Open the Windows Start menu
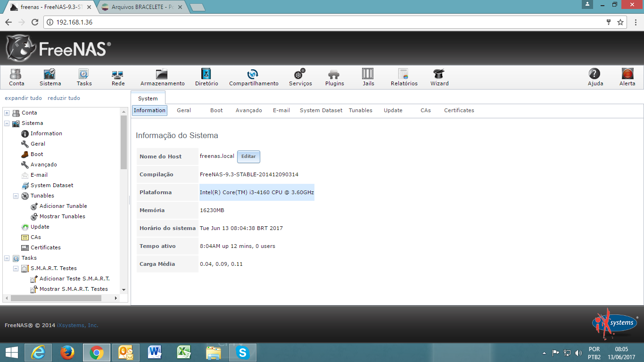The image size is (644, 362). click(x=11, y=352)
